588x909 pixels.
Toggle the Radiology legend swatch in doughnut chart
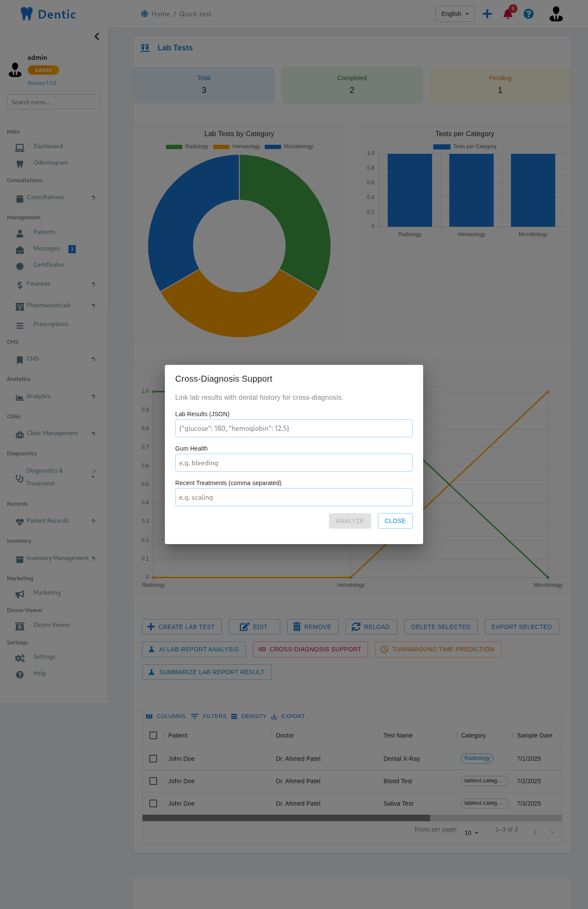click(174, 147)
